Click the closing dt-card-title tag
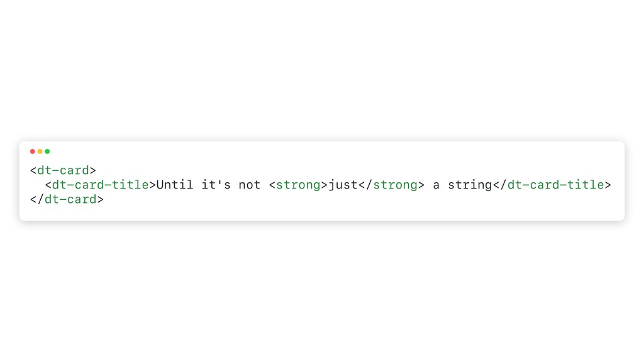 tap(552, 185)
